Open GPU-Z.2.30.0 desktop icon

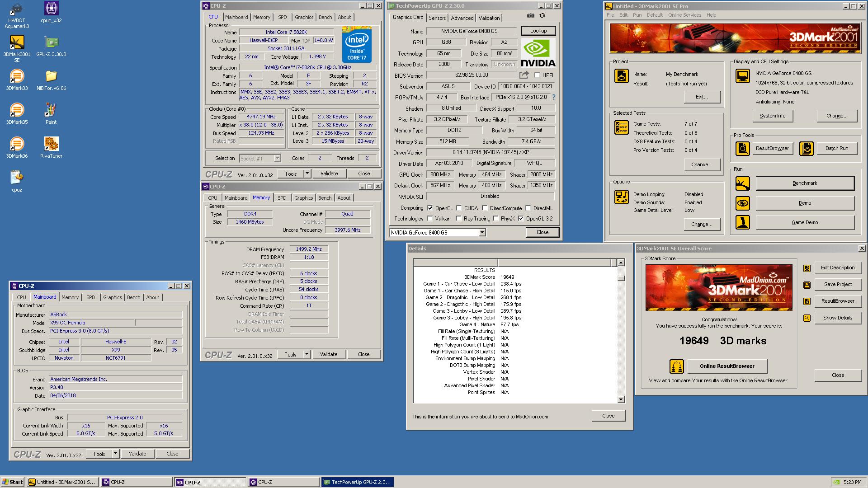click(x=51, y=46)
